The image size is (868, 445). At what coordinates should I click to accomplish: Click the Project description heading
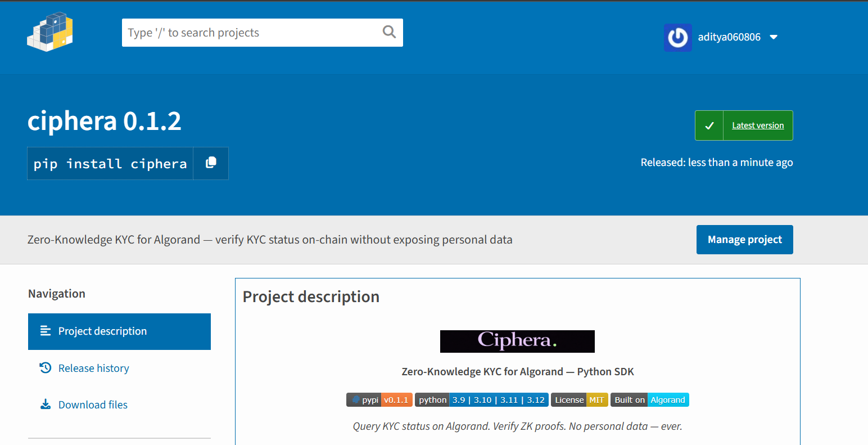coord(311,297)
